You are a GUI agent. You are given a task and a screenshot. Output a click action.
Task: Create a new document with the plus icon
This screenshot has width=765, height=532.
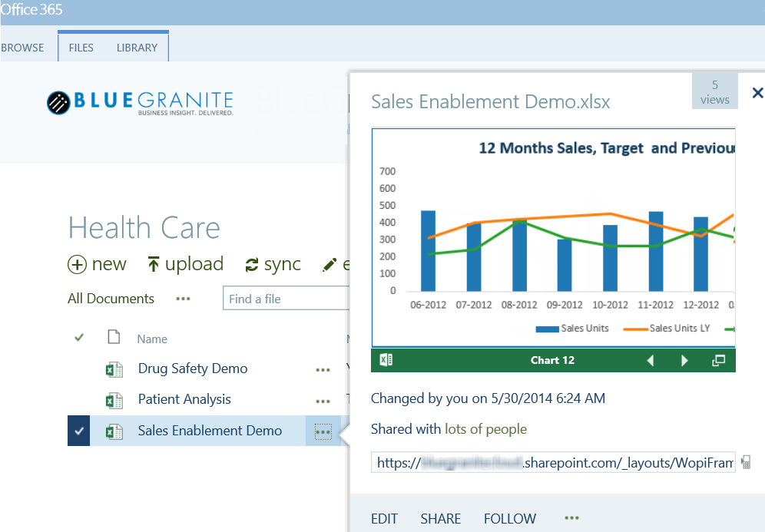click(x=77, y=265)
